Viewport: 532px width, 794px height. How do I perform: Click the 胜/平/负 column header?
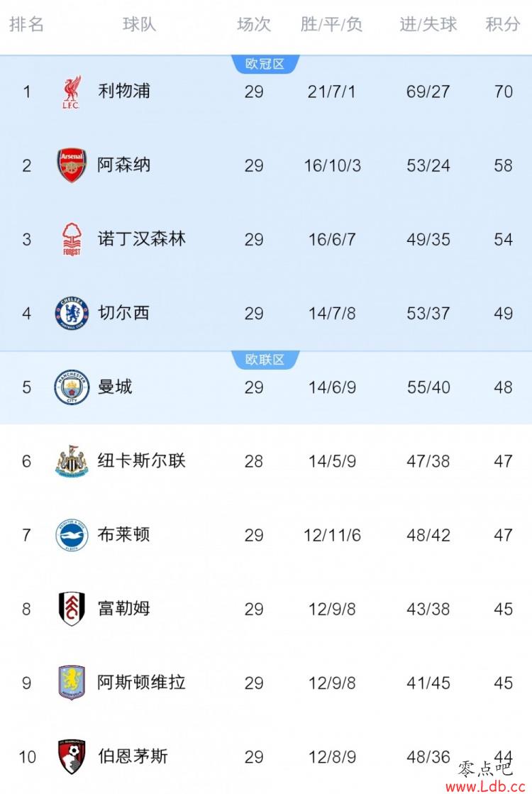pyautogui.click(x=331, y=24)
